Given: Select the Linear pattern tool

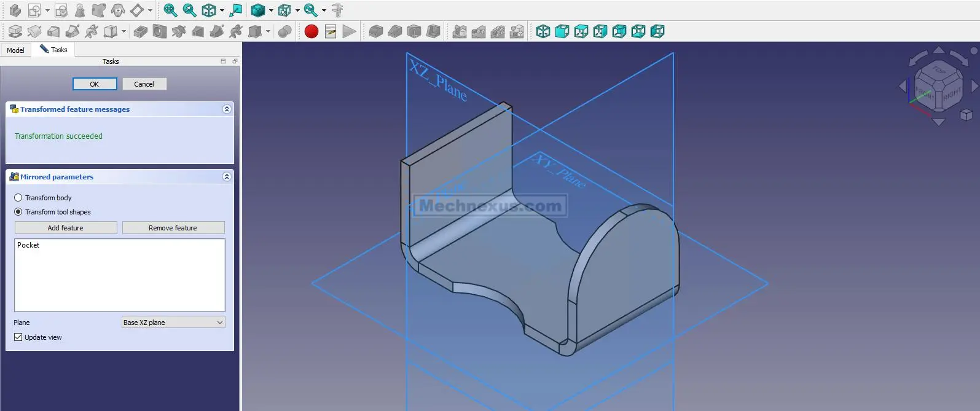Looking at the screenshot, I should pos(479,31).
